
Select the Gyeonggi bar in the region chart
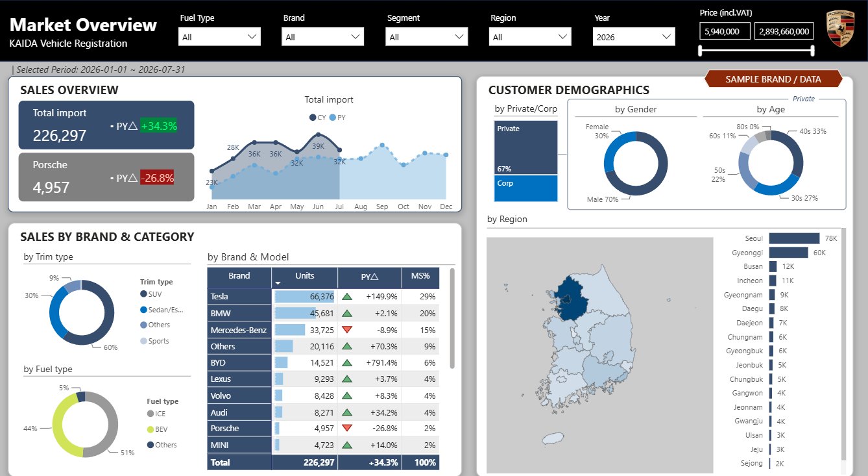[x=789, y=252]
